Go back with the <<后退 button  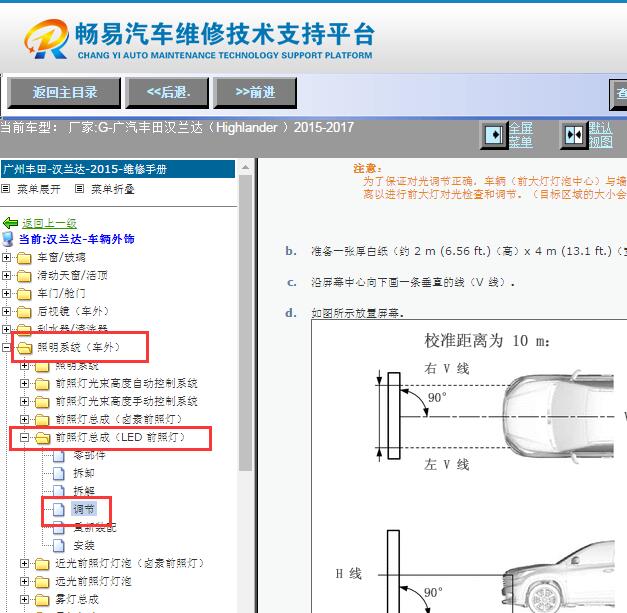[x=167, y=93]
